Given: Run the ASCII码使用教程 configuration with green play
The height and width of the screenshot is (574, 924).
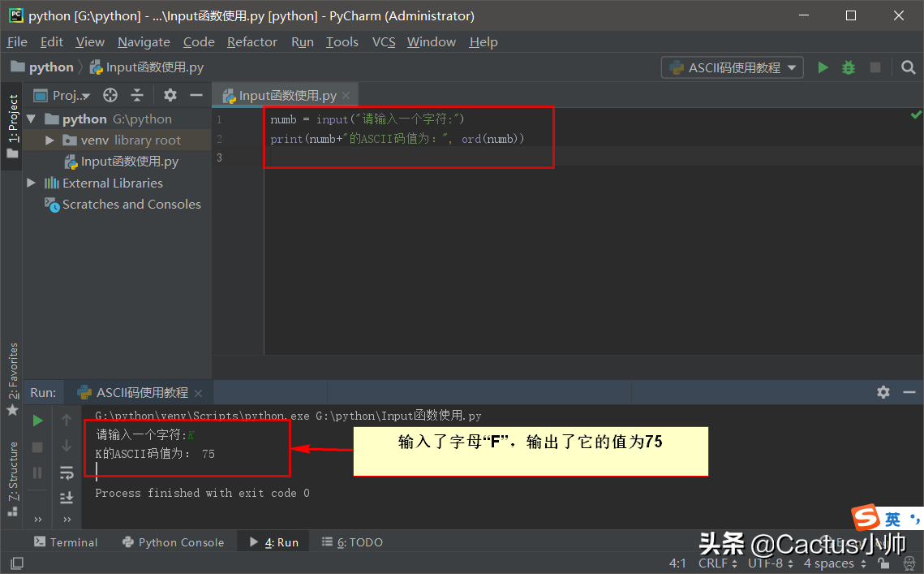Looking at the screenshot, I should click(823, 67).
